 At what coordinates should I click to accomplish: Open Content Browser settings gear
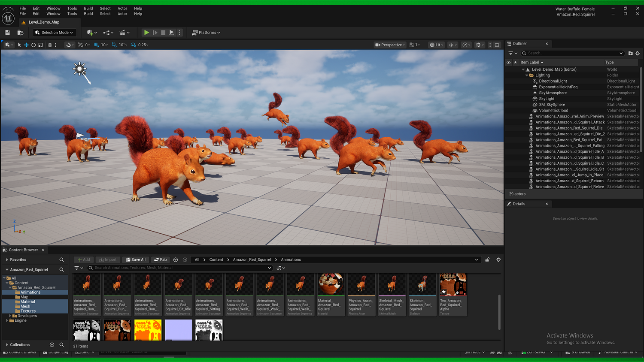[498, 259]
